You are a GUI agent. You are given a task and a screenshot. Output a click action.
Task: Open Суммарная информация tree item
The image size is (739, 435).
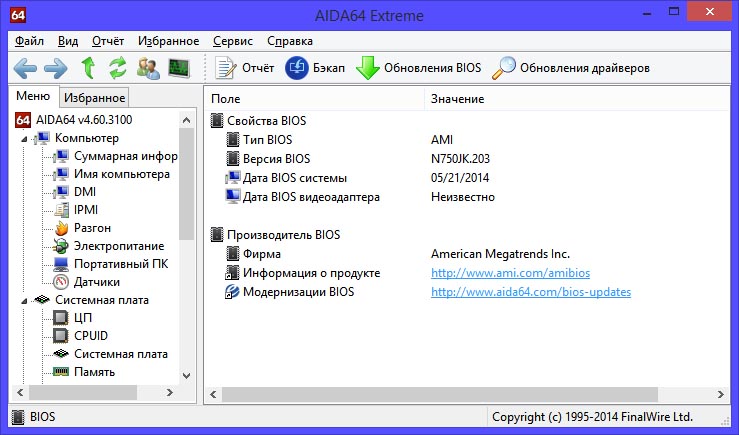(x=116, y=156)
